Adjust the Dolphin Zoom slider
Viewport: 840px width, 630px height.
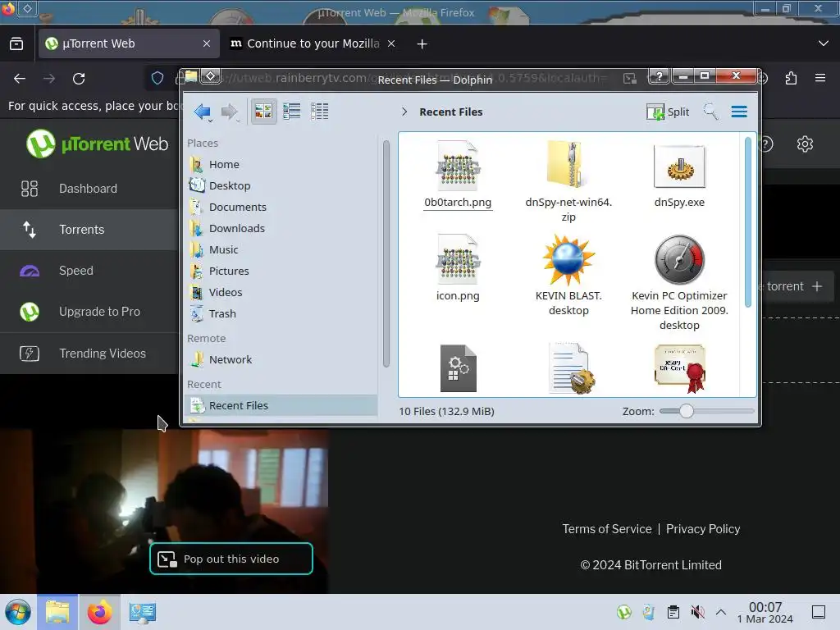pos(687,412)
